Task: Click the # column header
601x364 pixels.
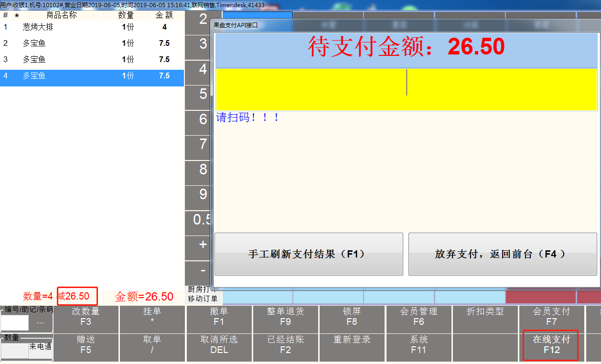Action: [x=6, y=15]
